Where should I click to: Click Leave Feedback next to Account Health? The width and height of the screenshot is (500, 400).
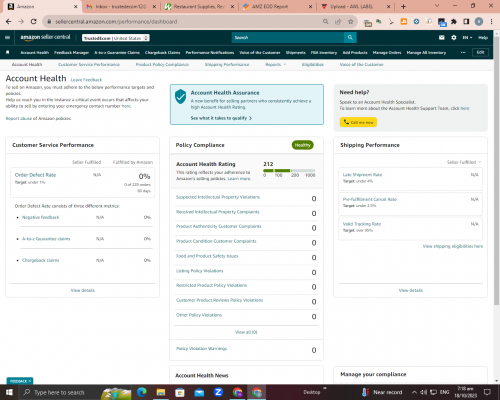pyautogui.click(x=86, y=80)
